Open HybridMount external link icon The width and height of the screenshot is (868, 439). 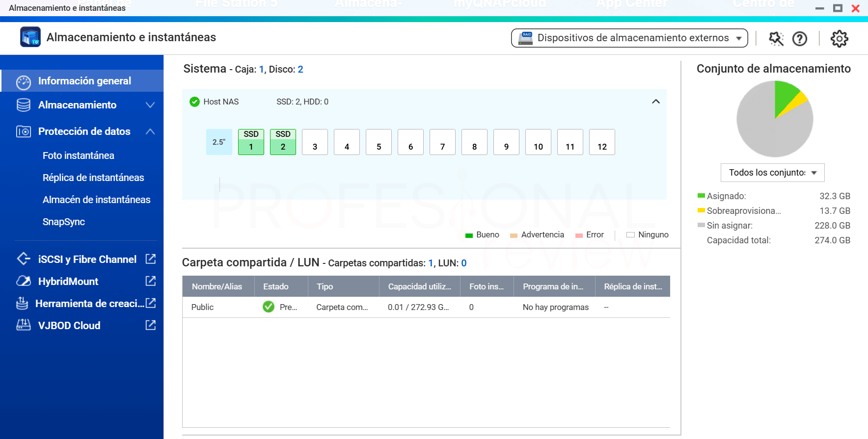pos(151,281)
